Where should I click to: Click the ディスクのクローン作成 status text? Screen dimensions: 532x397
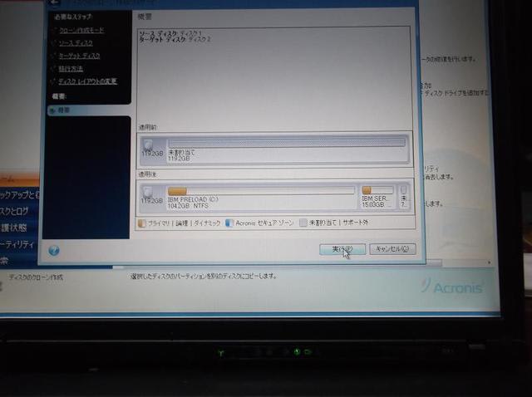(x=36, y=277)
